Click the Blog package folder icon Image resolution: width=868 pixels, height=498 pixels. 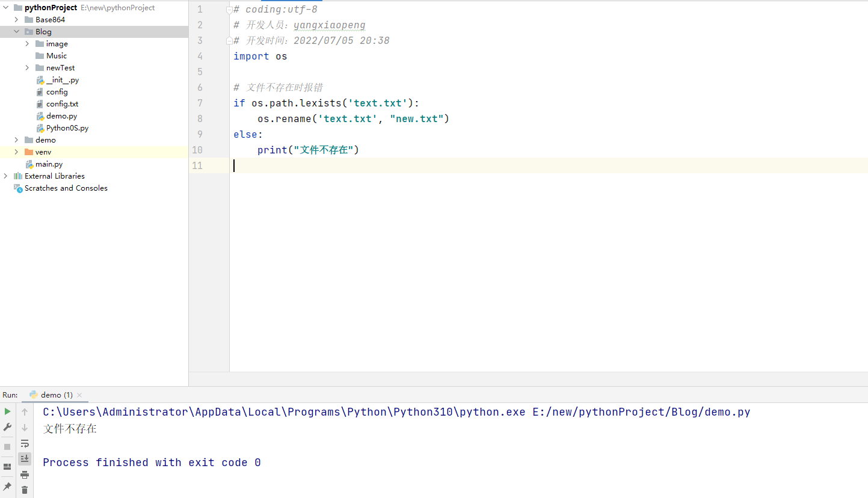[x=29, y=32]
